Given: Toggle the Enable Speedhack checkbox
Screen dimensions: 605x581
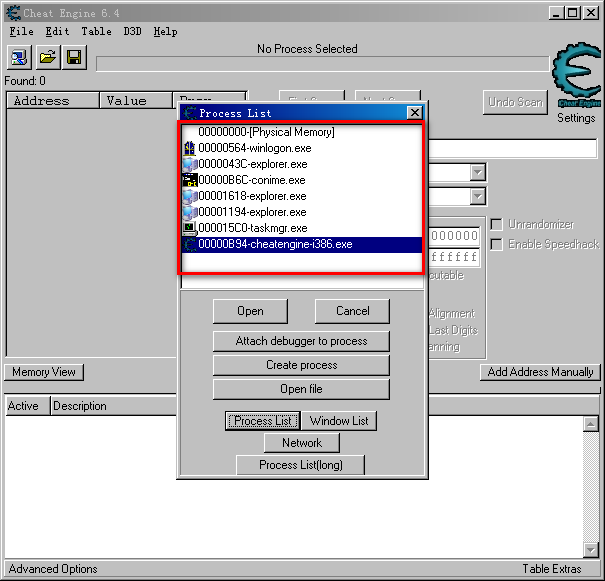Looking at the screenshot, I should (497, 244).
